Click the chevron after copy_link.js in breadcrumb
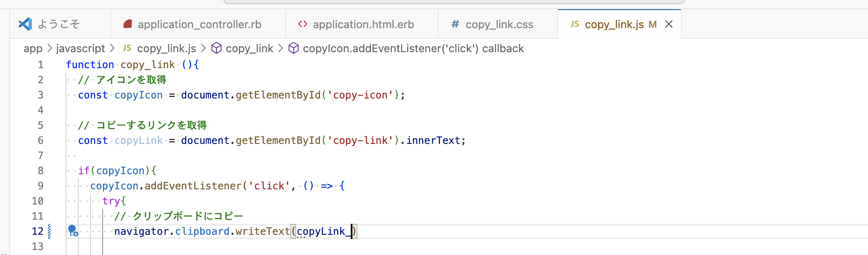868x255 pixels. point(204,48)
